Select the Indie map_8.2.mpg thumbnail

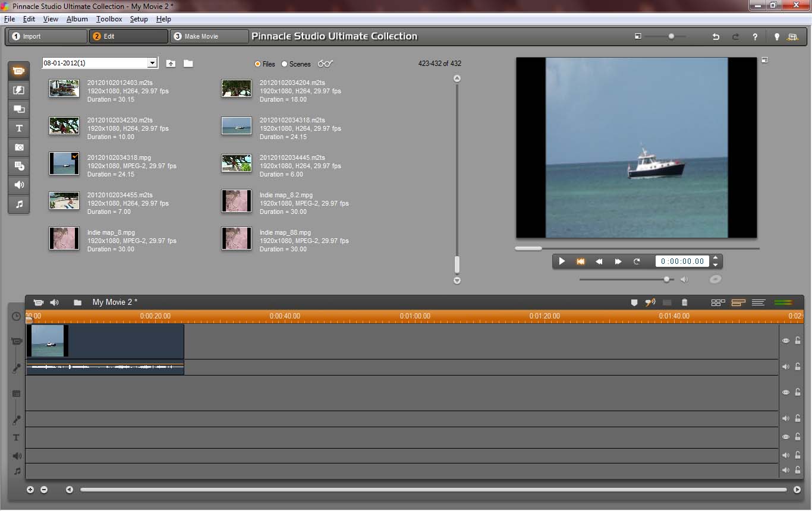pos(237,201)
